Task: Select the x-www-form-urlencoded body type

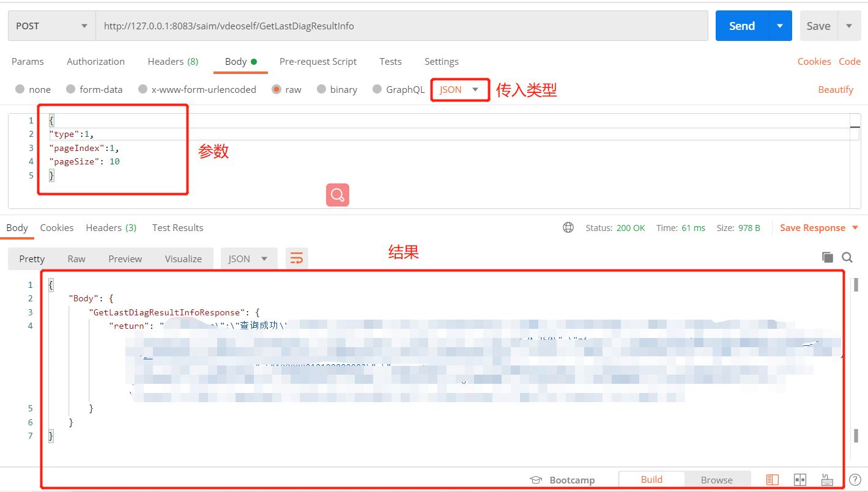Action: pyautogui.click(x=197, y=89)
